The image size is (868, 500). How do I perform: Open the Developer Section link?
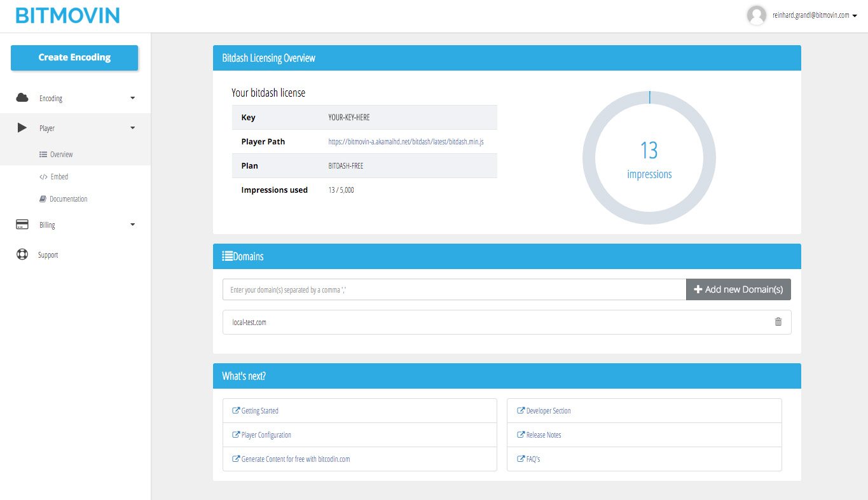click(x=549, y=411)
